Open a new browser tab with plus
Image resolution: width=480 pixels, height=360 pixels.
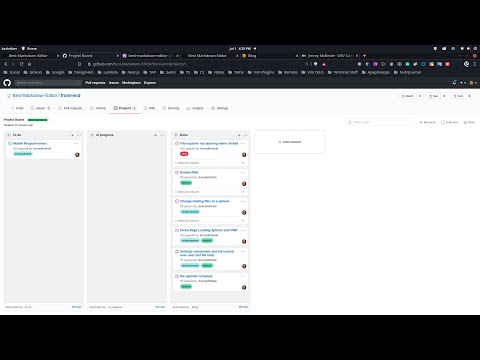coord(364,56)
